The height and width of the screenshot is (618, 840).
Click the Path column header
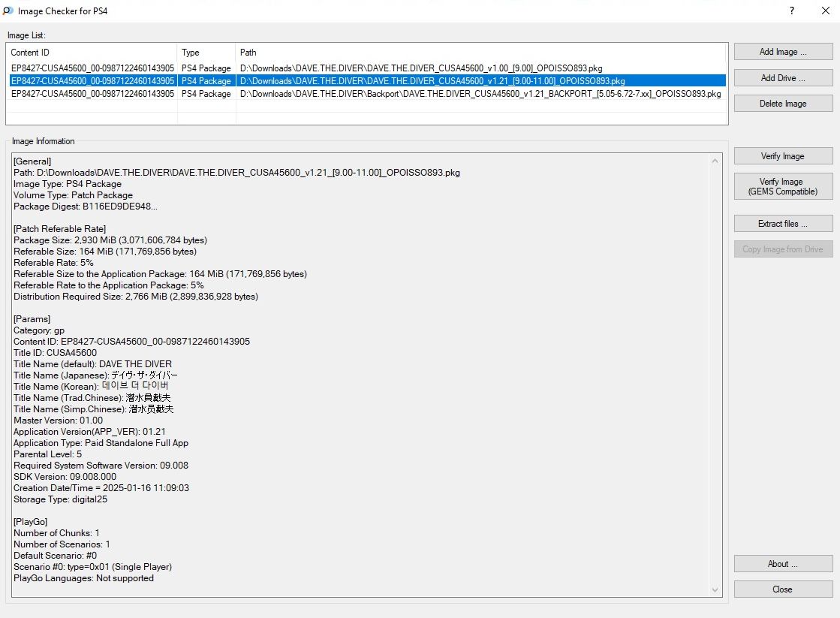coord(480,53)
